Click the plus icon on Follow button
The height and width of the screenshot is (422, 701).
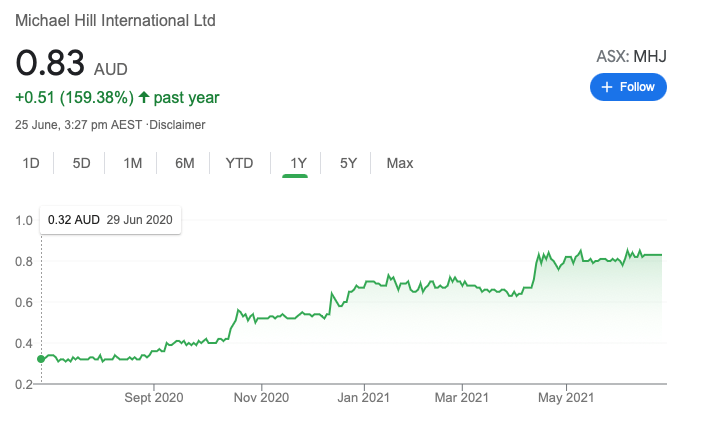tap(606, 87)
